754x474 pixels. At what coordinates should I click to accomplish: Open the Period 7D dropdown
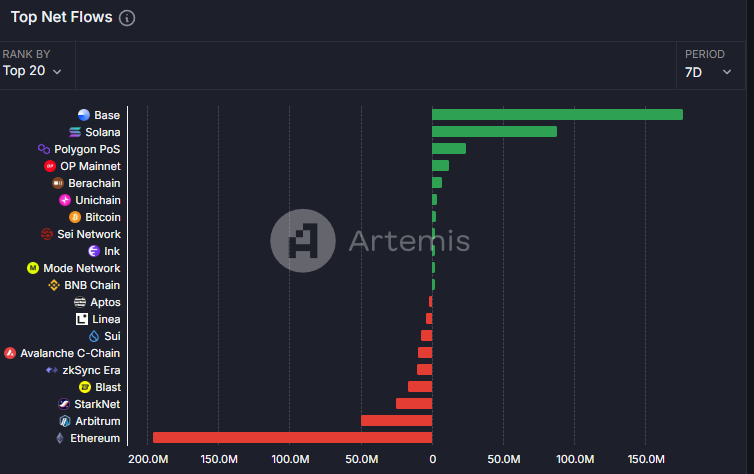pos(708,71)
